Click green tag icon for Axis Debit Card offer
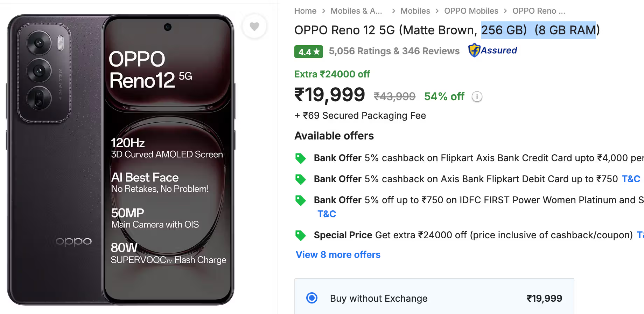 click(300, 179)
